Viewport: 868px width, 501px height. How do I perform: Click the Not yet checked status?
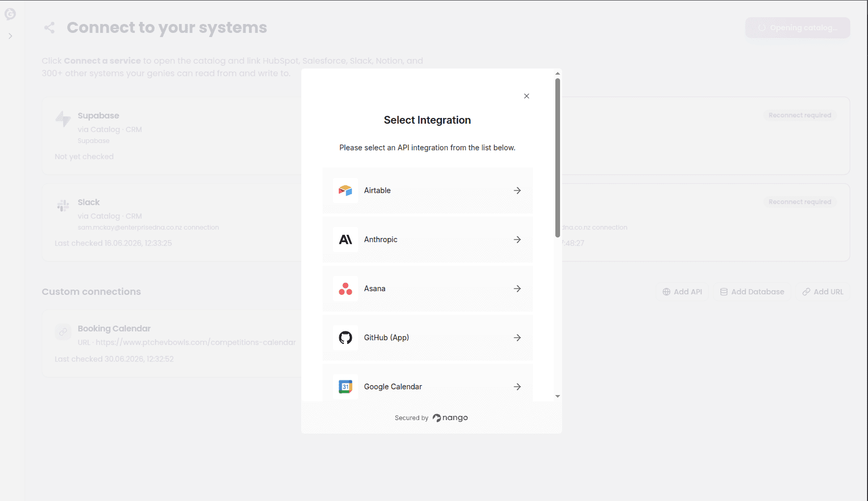coord(84,157)
